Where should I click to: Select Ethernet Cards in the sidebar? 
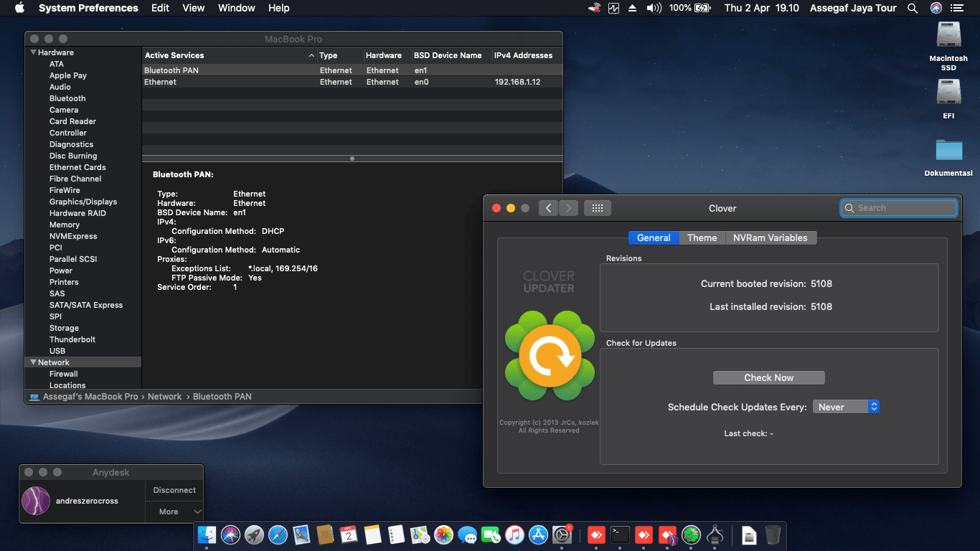(77, 167)
